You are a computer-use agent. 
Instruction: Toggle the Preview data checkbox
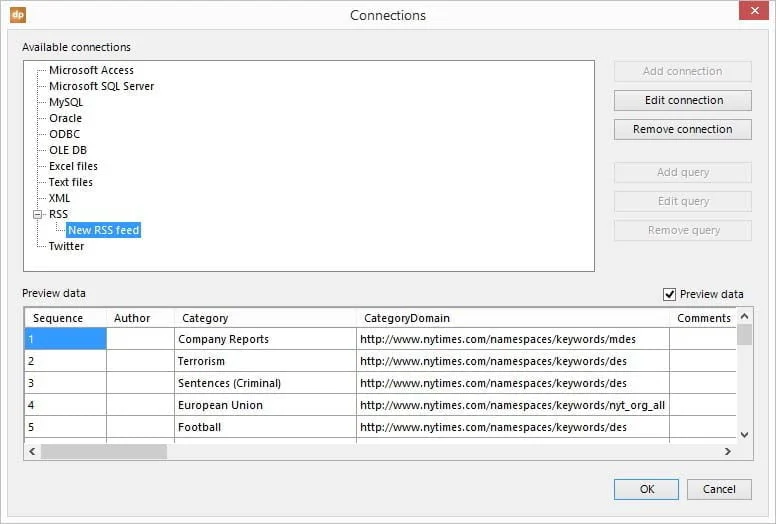point(669,294)
